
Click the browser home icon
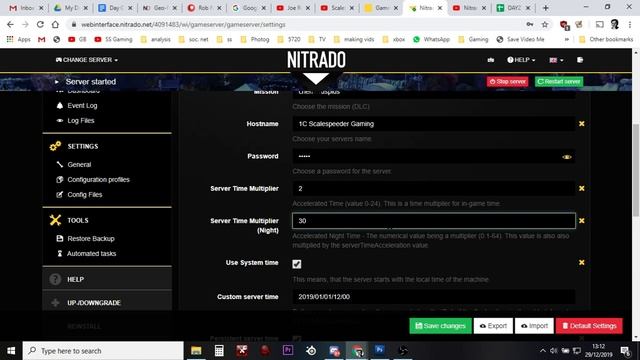pyautogui.click(x=55, y=24)
